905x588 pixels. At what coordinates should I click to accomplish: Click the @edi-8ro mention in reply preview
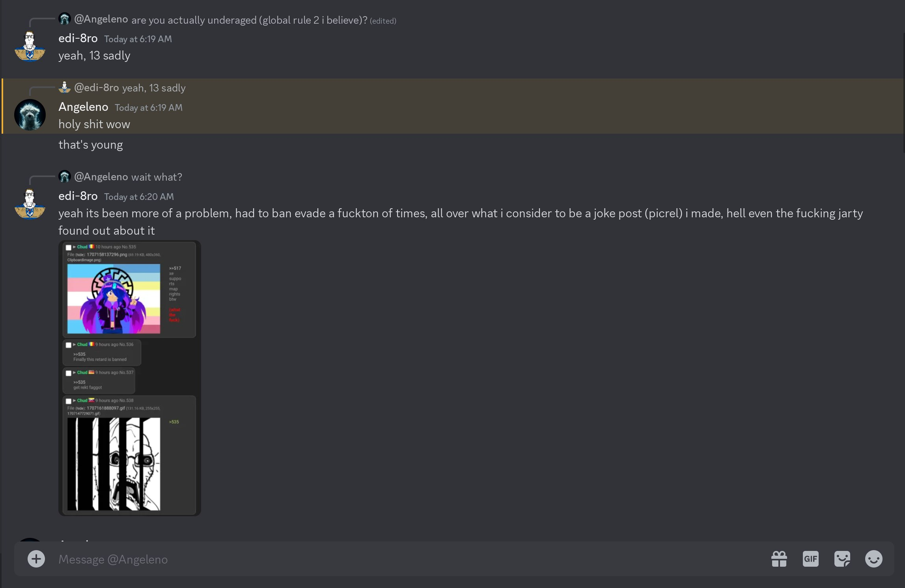click(x=97, y=88)
